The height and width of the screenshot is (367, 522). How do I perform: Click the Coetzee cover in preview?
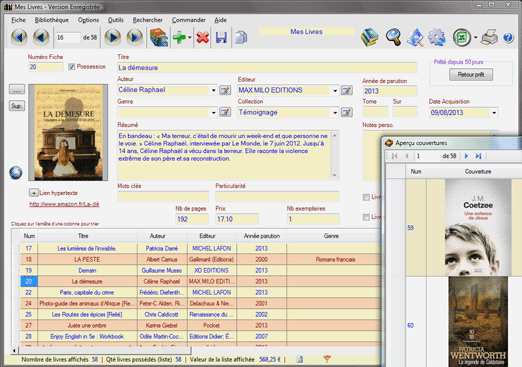pyautogui.click(x=478, y=228)
